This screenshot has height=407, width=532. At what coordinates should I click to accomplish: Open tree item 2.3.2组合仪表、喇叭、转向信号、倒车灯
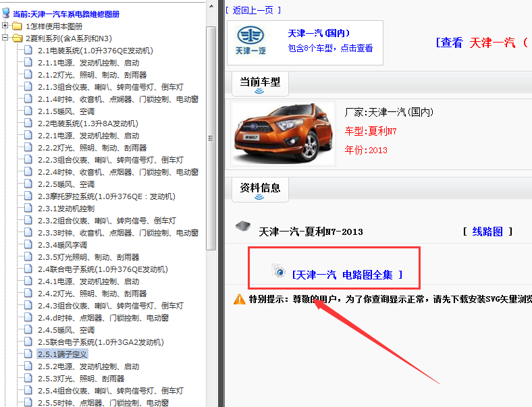(x=107, y=221)
